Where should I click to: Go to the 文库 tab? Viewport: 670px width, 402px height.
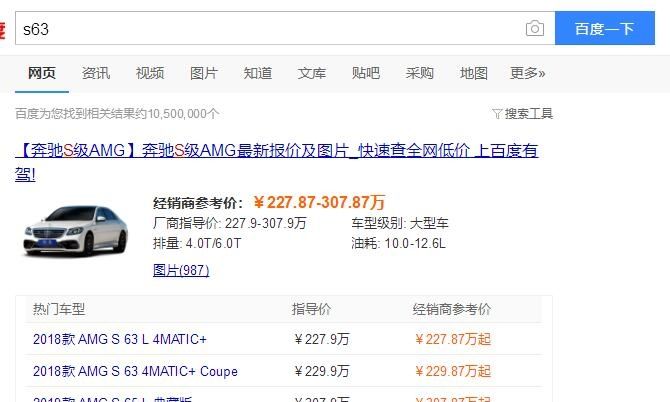click(311, 73)
